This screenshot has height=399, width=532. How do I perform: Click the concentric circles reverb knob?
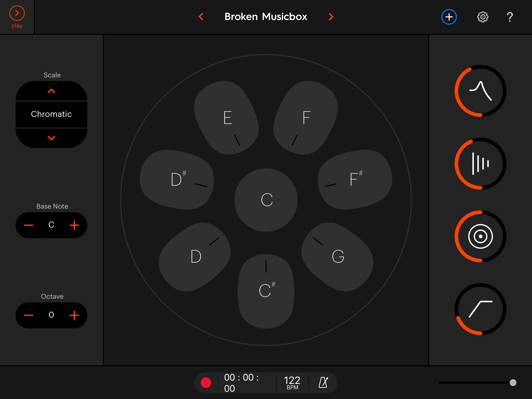pos(480,236)
